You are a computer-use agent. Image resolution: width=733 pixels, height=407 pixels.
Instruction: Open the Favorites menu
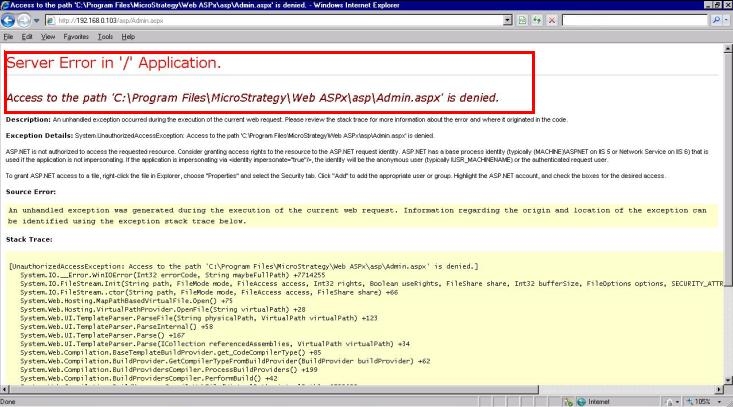[76, 36]
